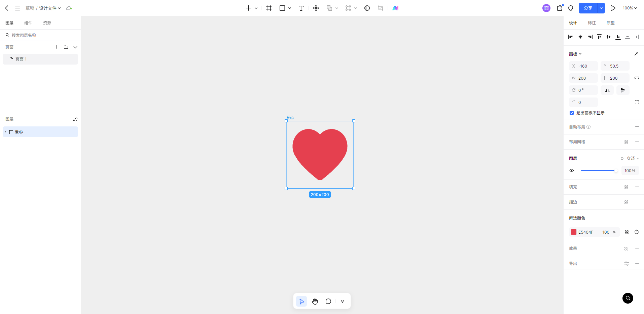Viewport: 644px width, 314px height.
Task: Click the X position field
Action: pyautogui.click(x=583, y=66)
